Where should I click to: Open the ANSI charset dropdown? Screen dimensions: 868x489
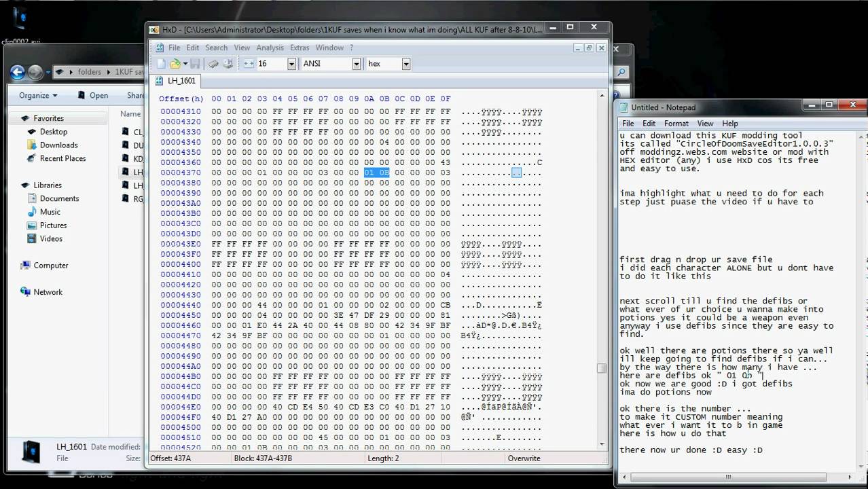click(x=356, y=63)
